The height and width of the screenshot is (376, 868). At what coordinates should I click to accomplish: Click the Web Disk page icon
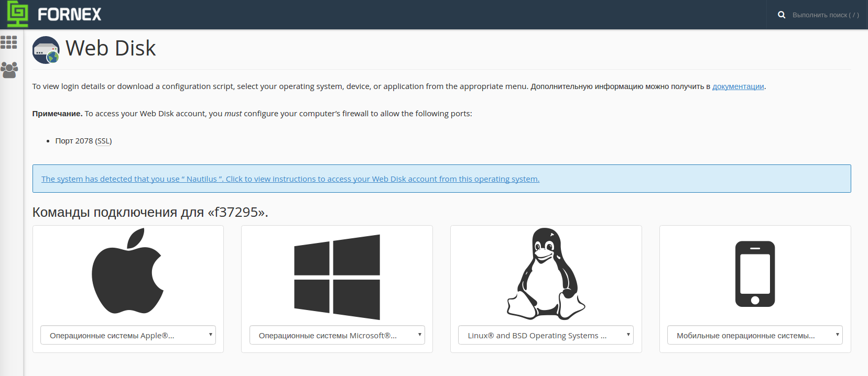point(46,50)
